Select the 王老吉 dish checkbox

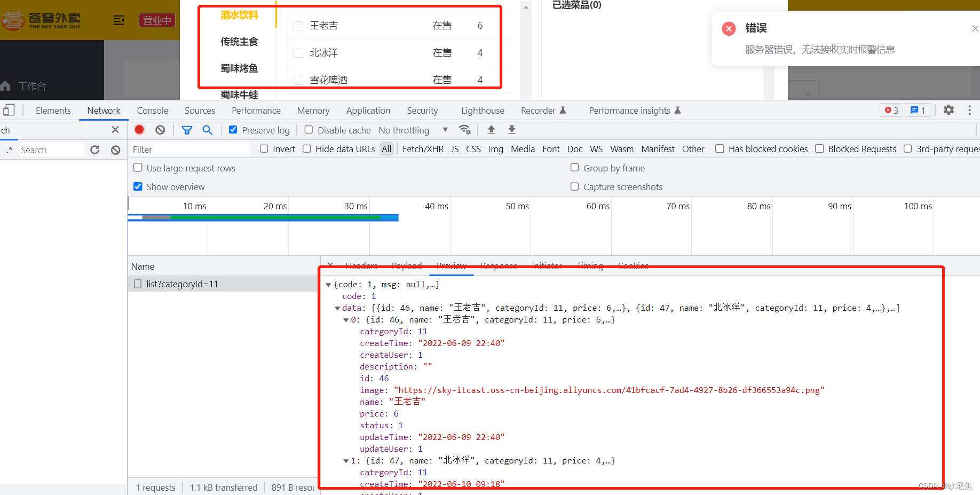coord(298,26)
